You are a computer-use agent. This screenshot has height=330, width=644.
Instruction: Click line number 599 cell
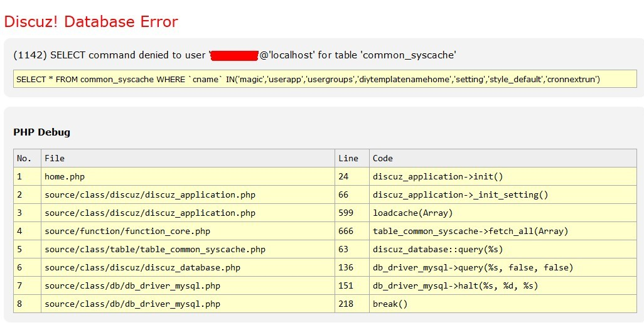352,213
